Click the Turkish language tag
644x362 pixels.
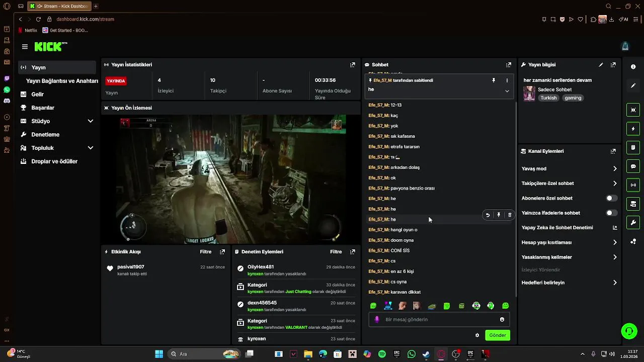tap(548, 98)
